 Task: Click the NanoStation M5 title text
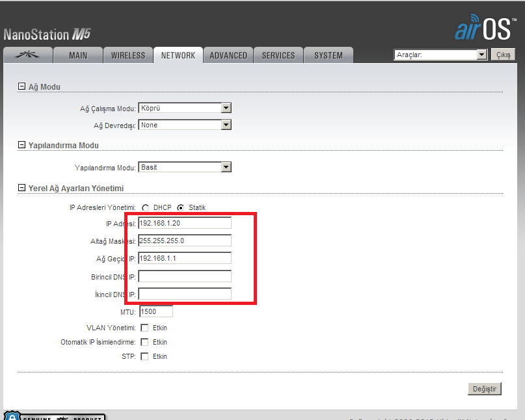47,34
